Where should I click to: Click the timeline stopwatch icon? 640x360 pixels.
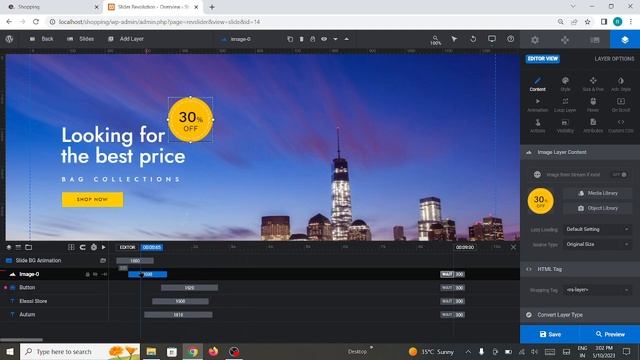tap(93, 247)
